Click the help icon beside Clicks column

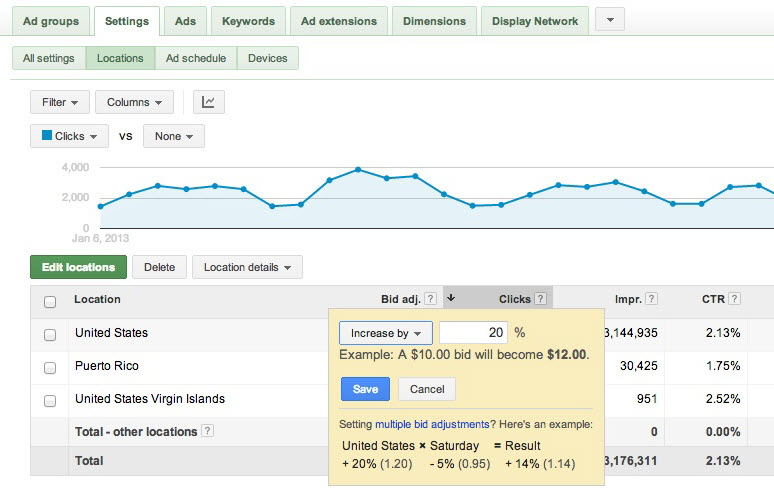540,299
